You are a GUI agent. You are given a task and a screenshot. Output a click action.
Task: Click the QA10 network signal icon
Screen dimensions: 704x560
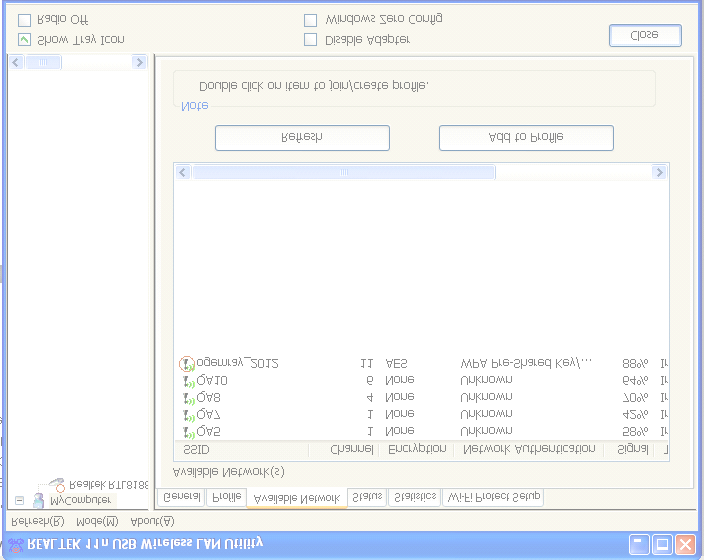189,382
